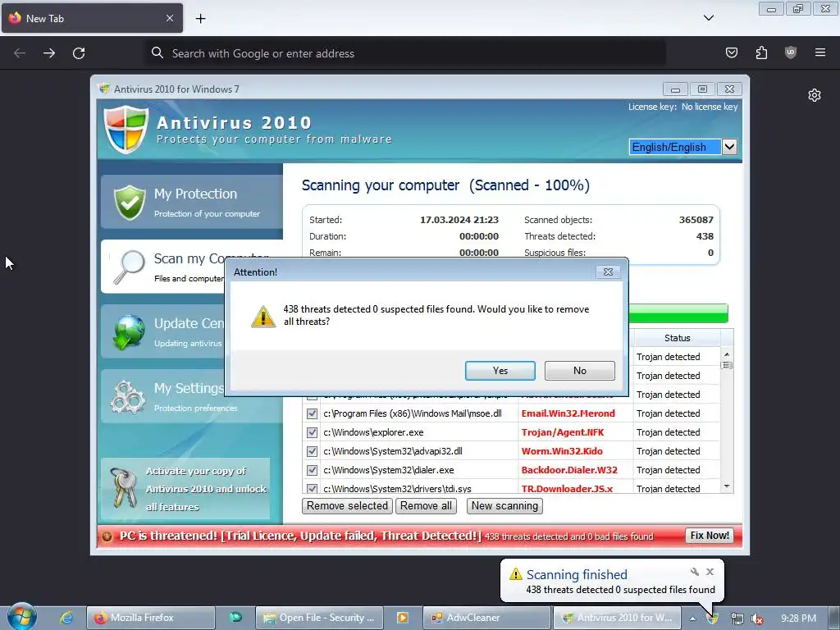Open My Protection section
Viewport: 840px width, 630px height.
pyautogui.click(x=192, y=202)
